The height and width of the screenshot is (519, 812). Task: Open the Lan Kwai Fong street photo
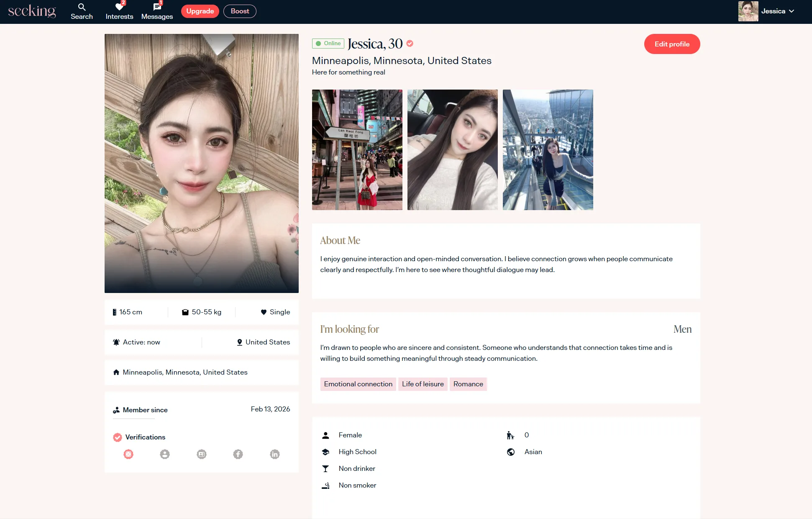[357, 149]
